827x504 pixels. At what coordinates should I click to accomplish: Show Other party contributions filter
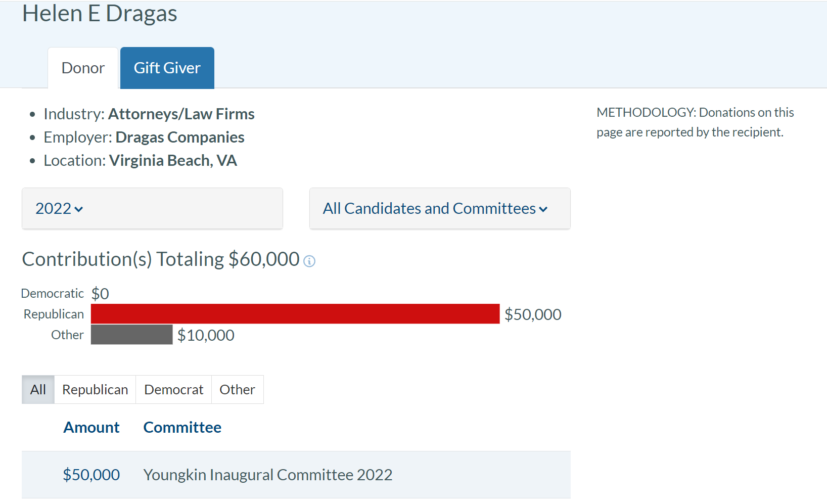tap(237, 389)
